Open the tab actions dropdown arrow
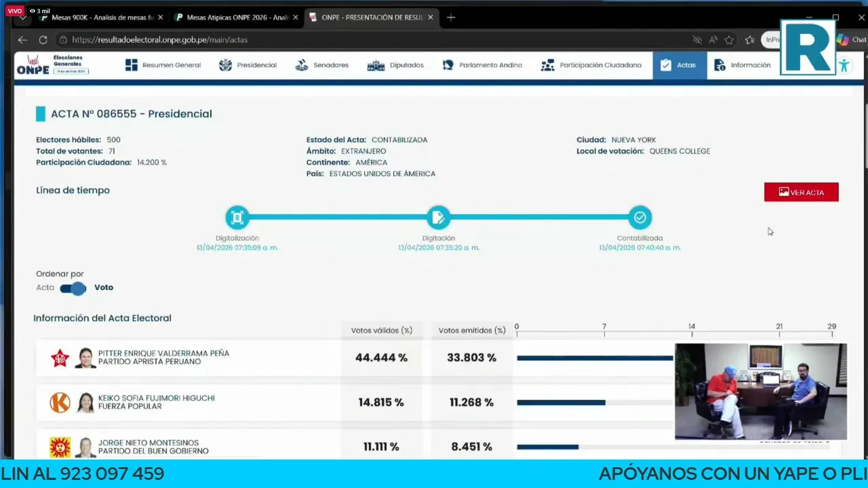 22,18
